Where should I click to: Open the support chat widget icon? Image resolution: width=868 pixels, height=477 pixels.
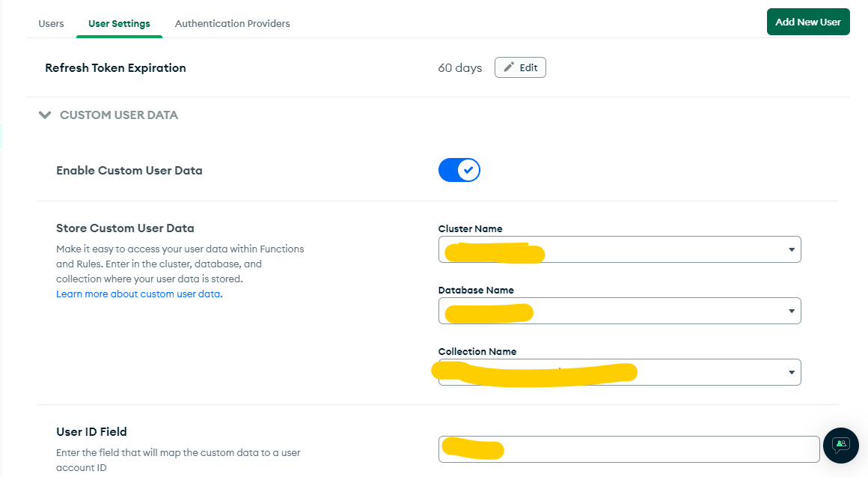840,446
